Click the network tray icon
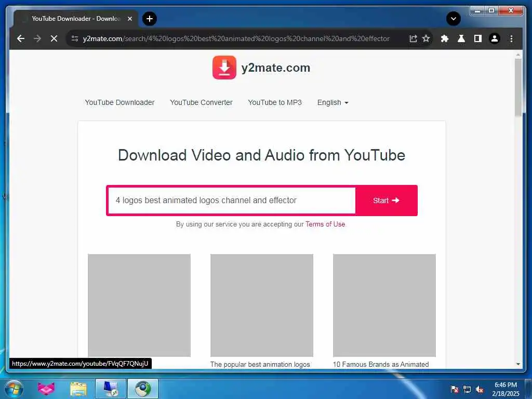Screen dimensions: 532x399 click(467, 390)
